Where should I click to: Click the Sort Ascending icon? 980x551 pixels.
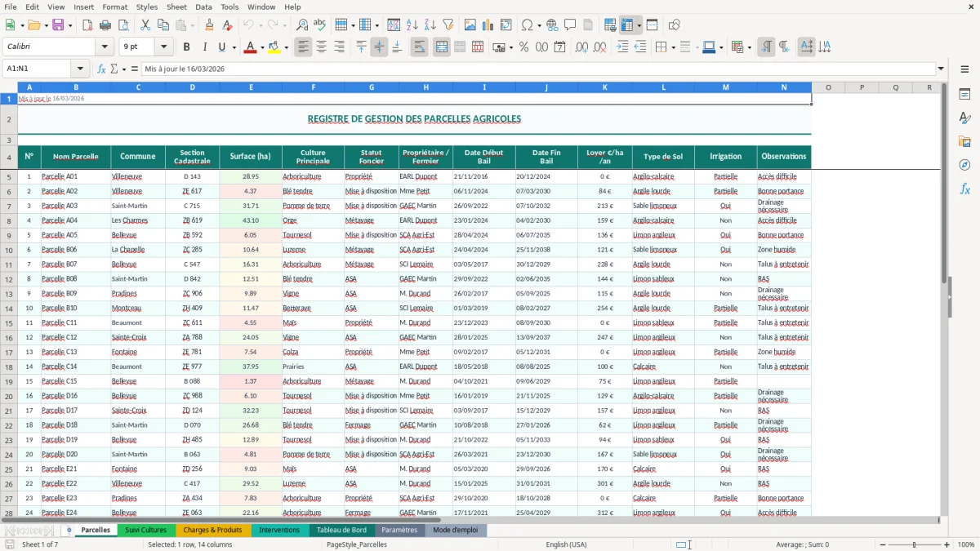[412, 25]
